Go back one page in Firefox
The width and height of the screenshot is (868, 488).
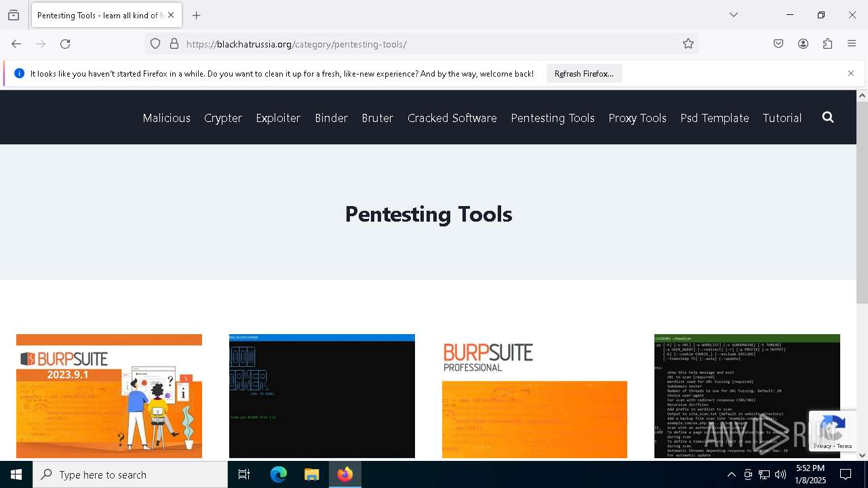point(16,44)
